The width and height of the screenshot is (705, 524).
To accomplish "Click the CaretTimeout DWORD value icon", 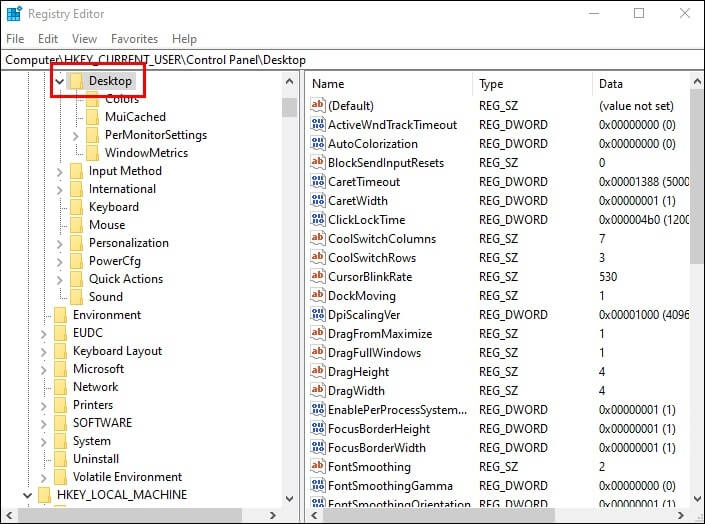I will click(317, 182).
